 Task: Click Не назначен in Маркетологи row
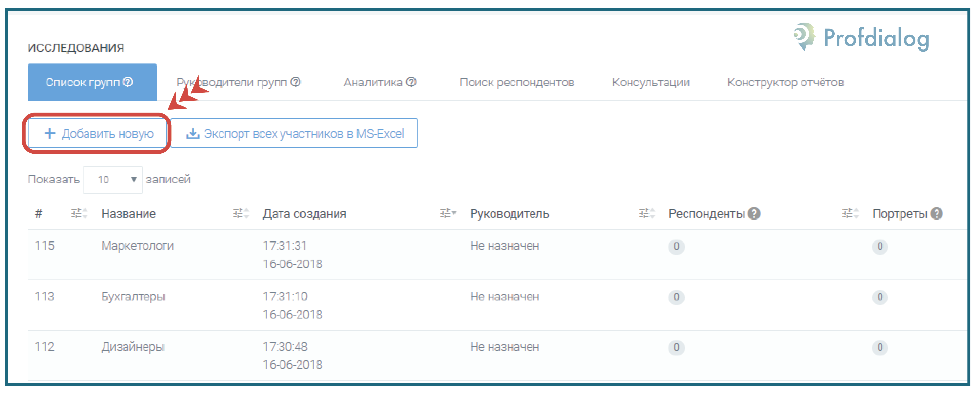(x=504, y=246)
